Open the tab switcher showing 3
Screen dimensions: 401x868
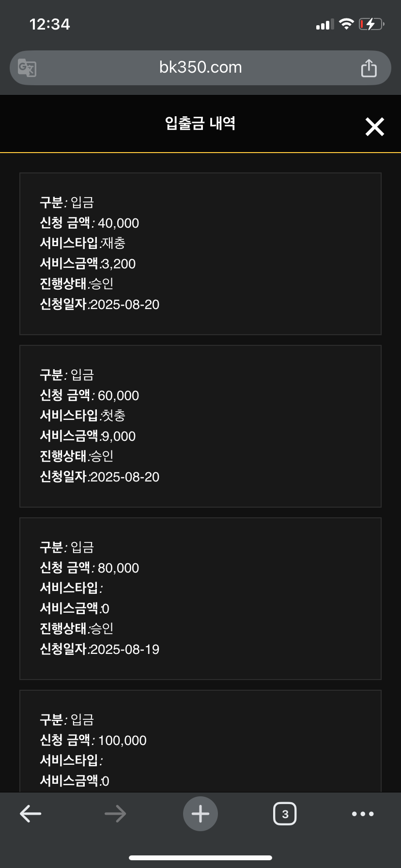[285, 814]
